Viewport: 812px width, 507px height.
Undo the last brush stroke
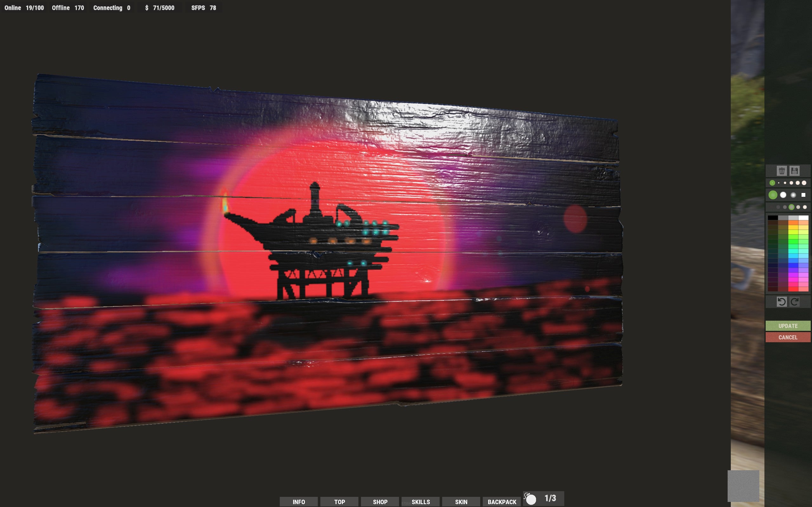[x=782, y=301]
